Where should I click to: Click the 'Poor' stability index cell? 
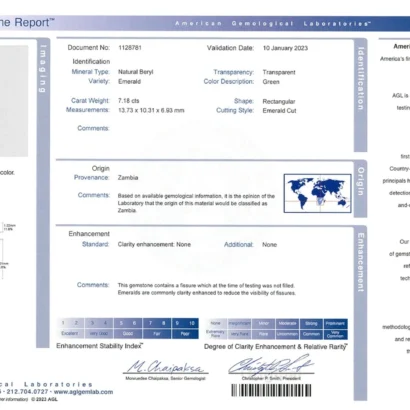point(185,333)
